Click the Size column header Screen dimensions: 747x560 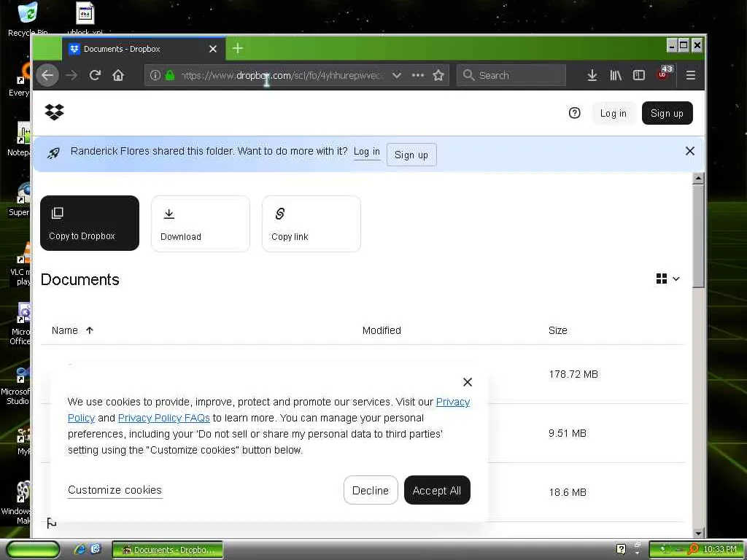(x=558, y=330)
